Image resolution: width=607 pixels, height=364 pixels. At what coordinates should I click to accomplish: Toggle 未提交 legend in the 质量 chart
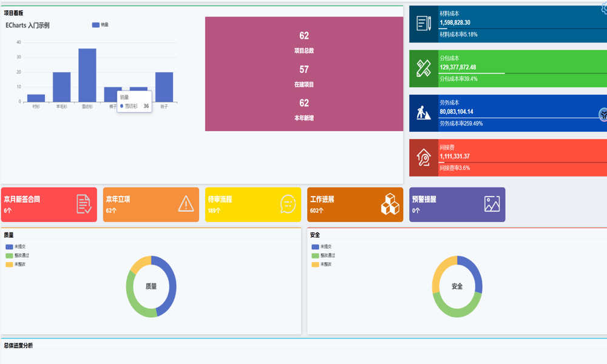click(16, 247)
